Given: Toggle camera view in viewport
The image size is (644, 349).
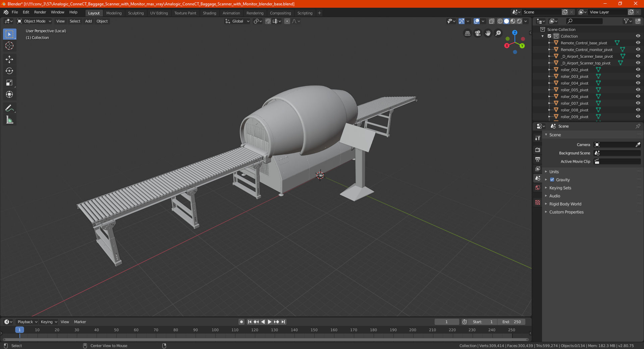Looking at the screenshot, I should tap(478, 33).
